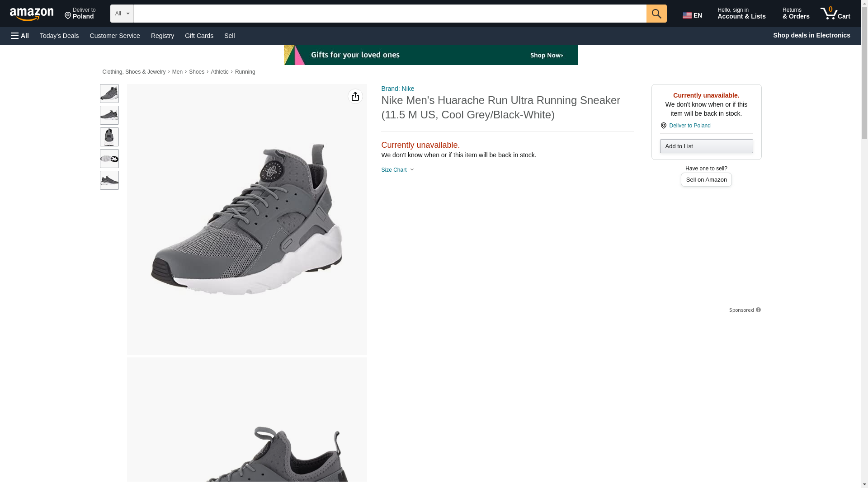This screenshot has width=868, height=488.
Task: Open Today's Deals nav item
Action: pos(59,36)
